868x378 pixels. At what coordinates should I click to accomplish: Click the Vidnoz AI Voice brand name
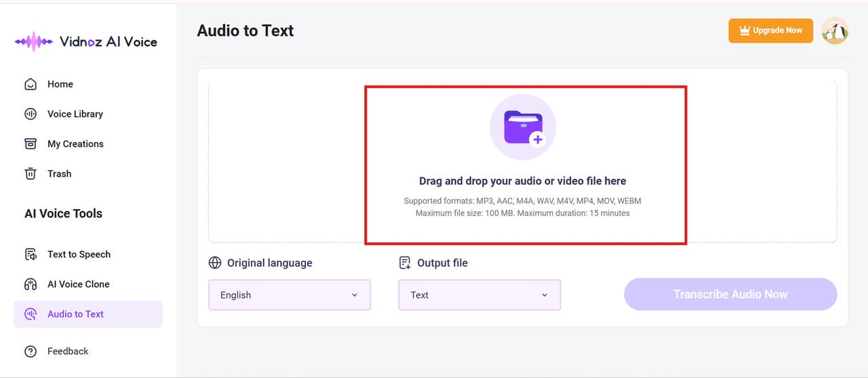click(108, 42)
